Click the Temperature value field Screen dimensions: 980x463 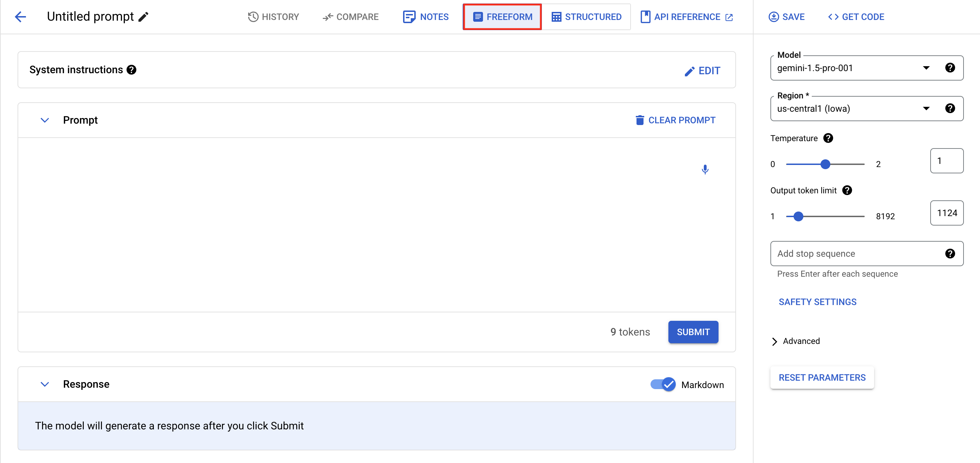pyautogui.click(x=946, y=161)
